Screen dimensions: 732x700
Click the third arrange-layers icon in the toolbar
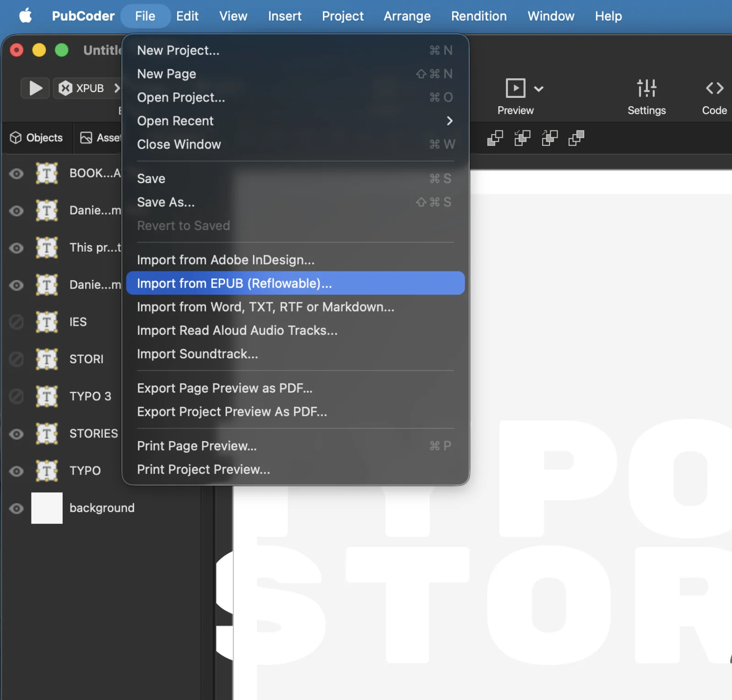[549, 138]
